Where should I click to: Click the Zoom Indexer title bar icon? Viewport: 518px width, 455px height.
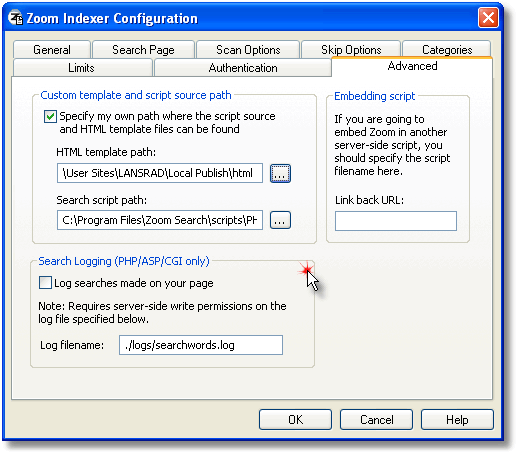[x=15, y=18]
